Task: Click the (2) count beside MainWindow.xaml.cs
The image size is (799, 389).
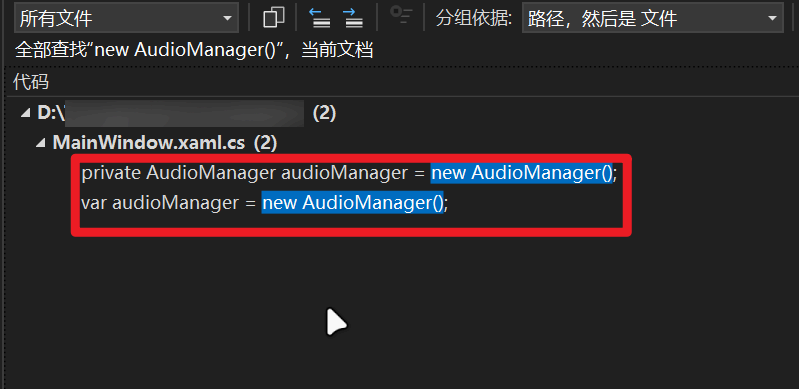Action: pyautogui.click(x=265, y=143)
